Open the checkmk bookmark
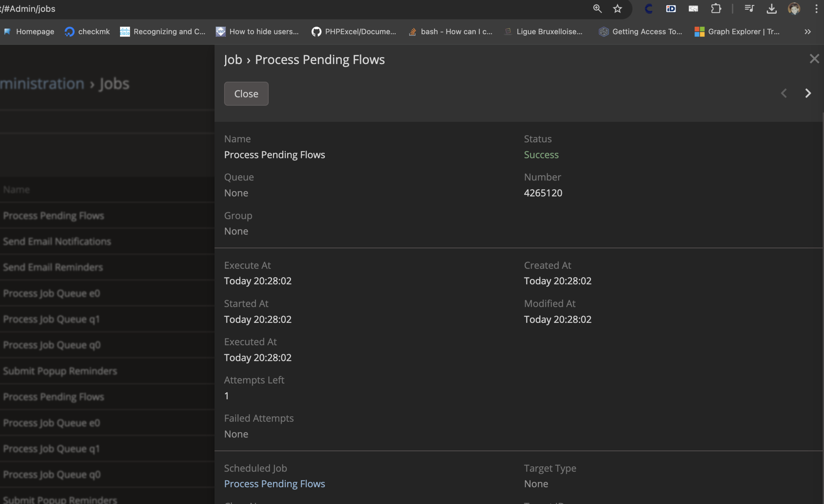This screenshot has height=504, width=824. pyautogui.click(x=87, y=32)
